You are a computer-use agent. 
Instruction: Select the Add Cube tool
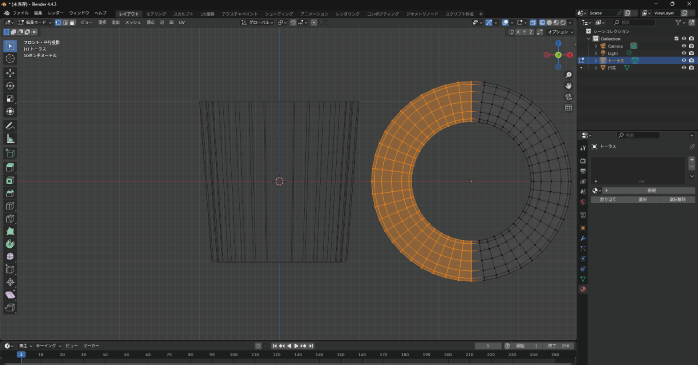(10, 154)
